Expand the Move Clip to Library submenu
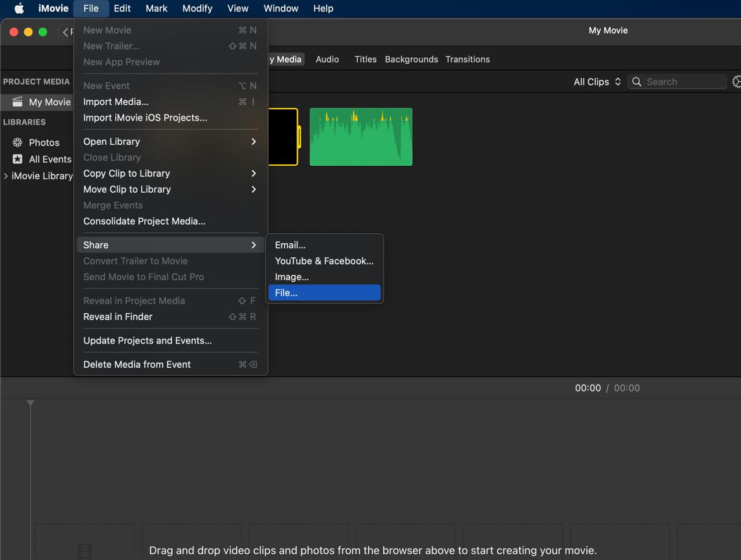Viewport: 741px width, 560px height. tap(170, 189)
